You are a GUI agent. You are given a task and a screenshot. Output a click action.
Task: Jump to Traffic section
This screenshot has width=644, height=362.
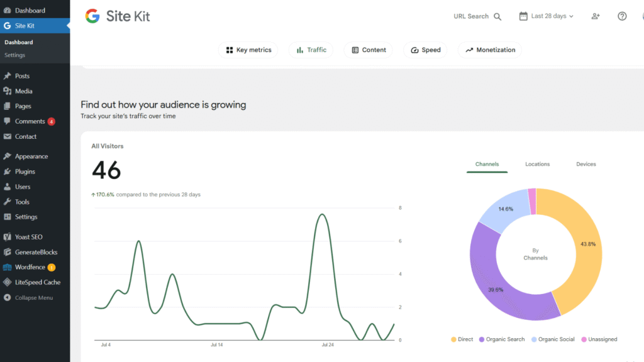311,50
